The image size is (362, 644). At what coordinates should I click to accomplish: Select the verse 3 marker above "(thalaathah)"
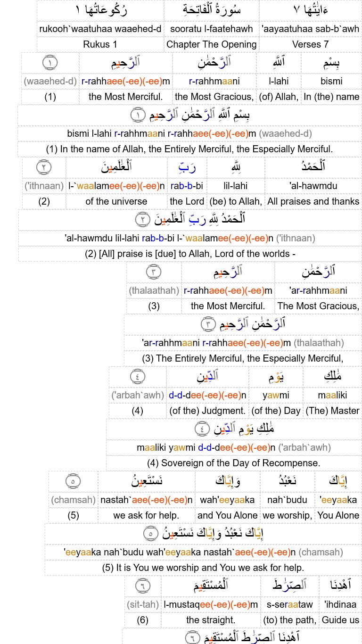(x=154, y=272)
